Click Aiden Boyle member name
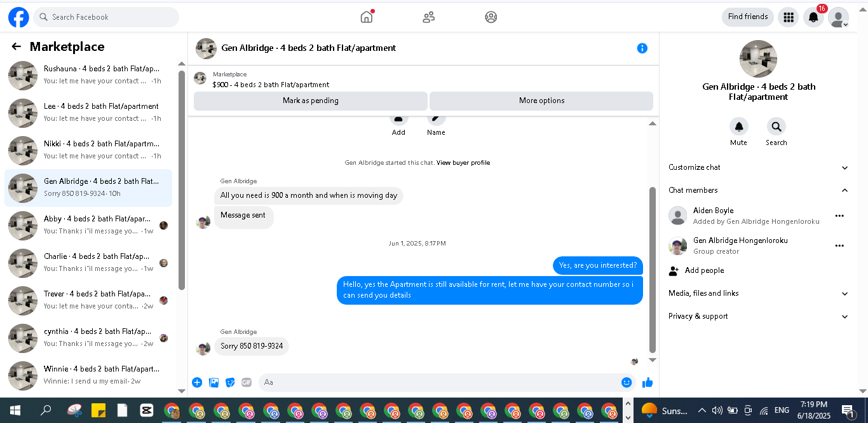This screenshot has width=868, height=423. [x=713, y=211]
